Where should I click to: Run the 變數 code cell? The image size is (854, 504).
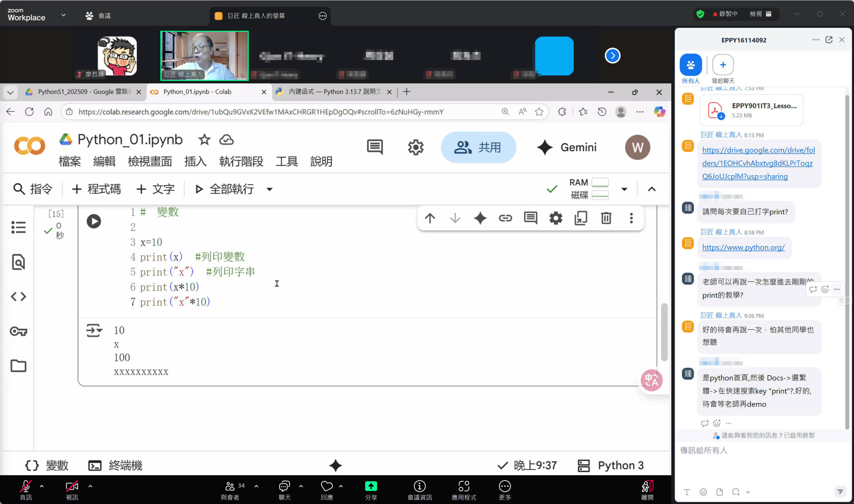point(94,221)
